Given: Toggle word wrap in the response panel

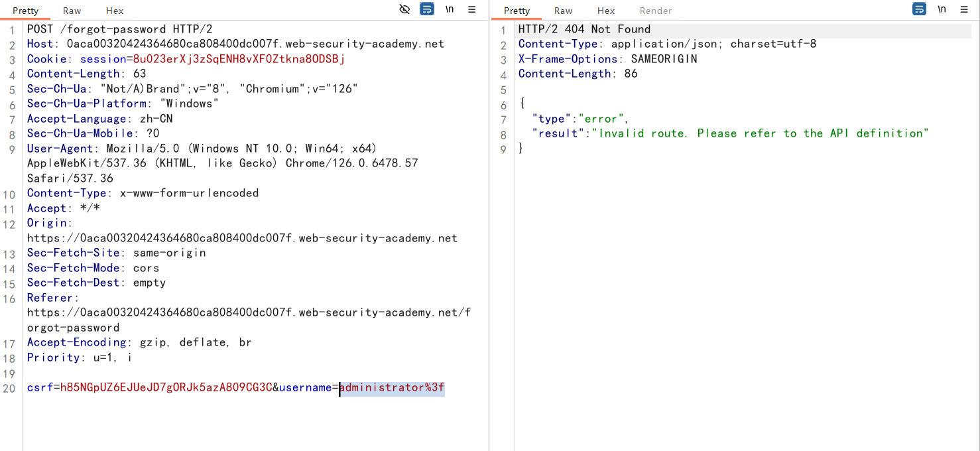Looking at the screenshot, I should (x=919, y=9).
